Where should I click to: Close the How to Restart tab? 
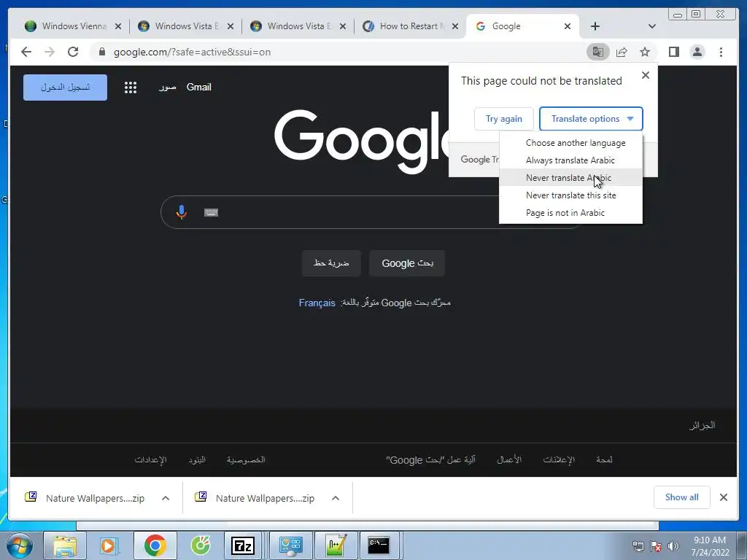[455, 26]
